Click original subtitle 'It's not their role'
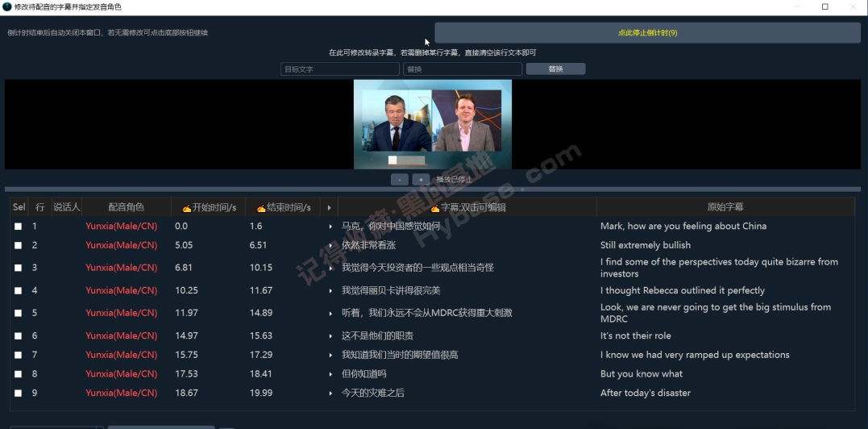The height and width of the screenshot is (429, 868). pos(636,336)
